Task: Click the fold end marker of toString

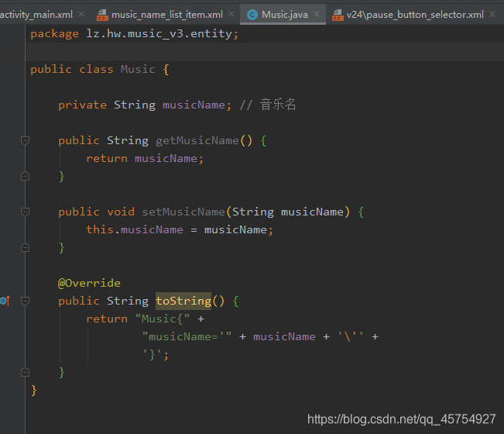Action: pyautogui.click(x=25, y=373)
